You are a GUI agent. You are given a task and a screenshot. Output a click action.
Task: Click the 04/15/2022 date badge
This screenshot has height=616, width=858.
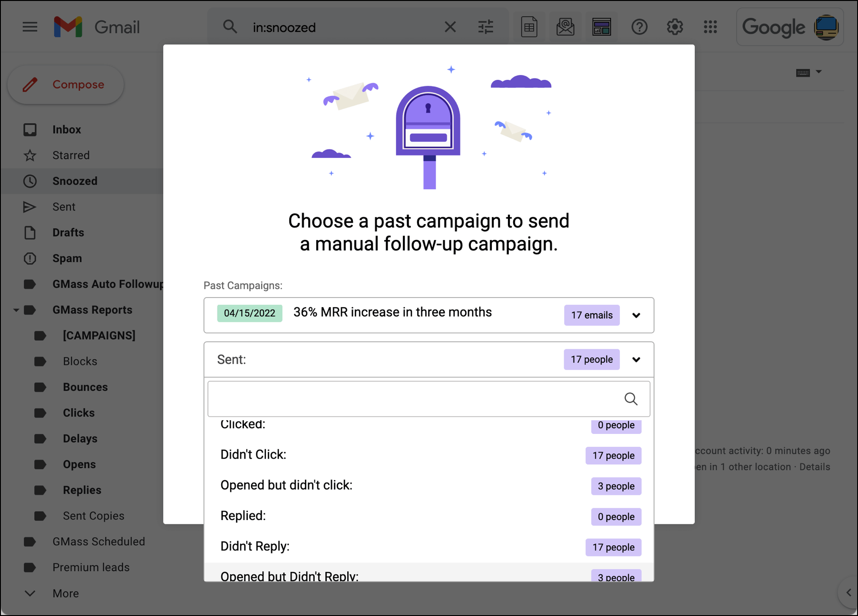(x=250, y=313)
